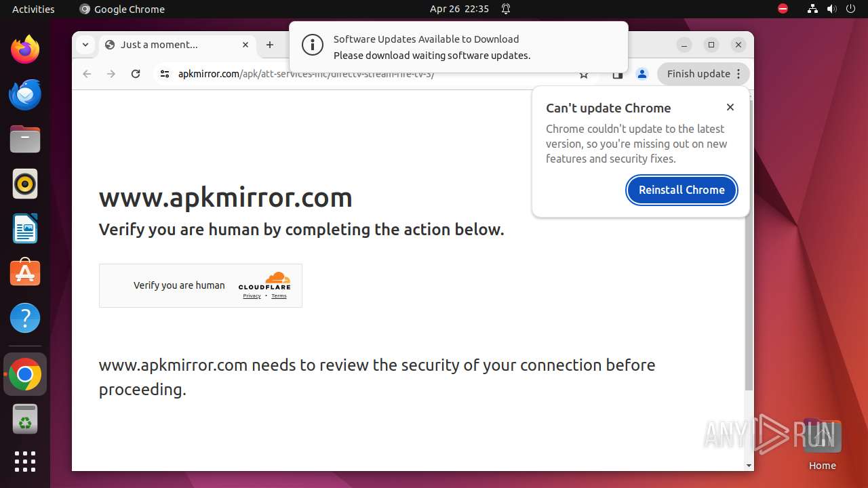
Task: Click the red do-not-disturb indicator icon
Action: pos(783,9)
